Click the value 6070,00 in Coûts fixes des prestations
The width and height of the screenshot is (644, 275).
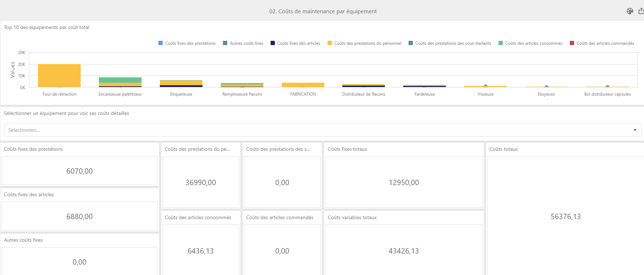(80, 171)
